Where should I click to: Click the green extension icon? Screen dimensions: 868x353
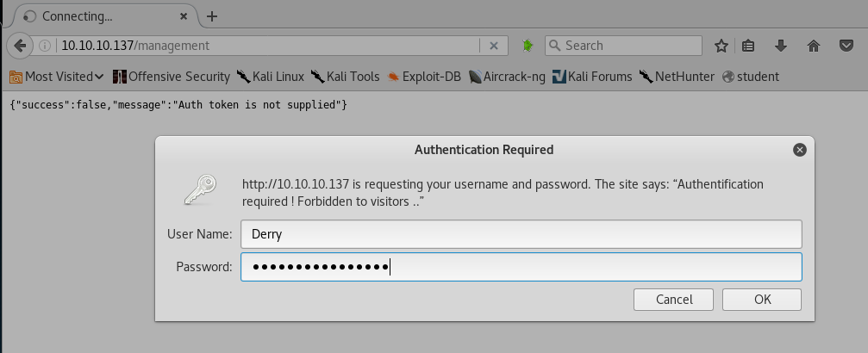[x=528, y=46]
